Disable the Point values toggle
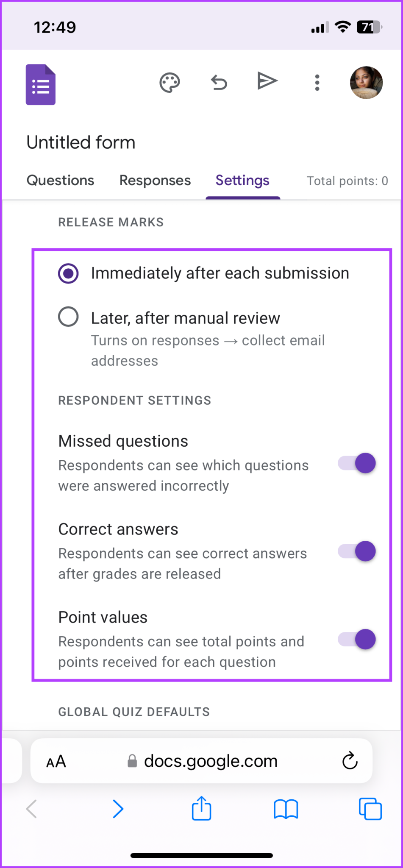403x868 pixels. (356, 639)
